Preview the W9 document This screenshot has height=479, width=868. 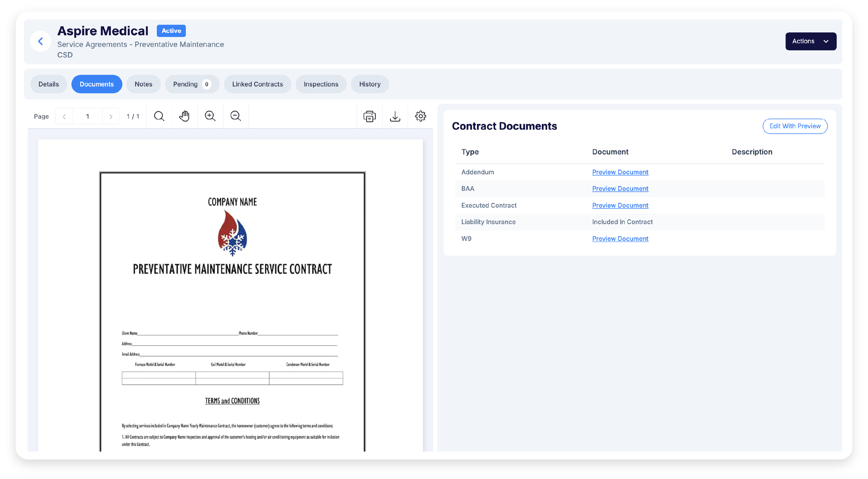tap(620, 238)
